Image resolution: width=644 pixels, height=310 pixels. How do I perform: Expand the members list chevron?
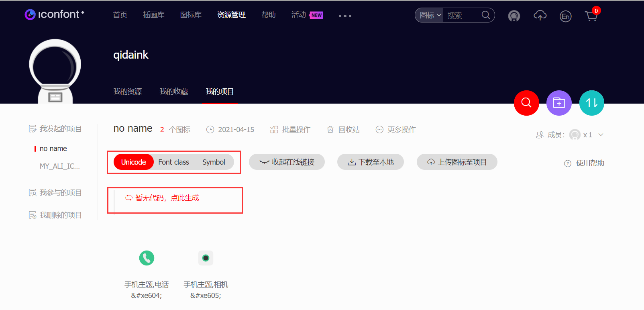pos(601,135)
